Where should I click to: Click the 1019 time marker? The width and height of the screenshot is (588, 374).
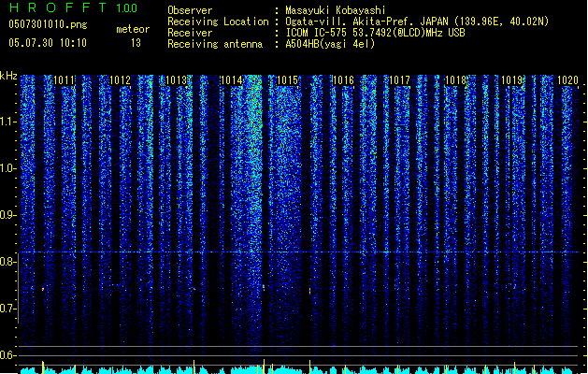[512, 80]
